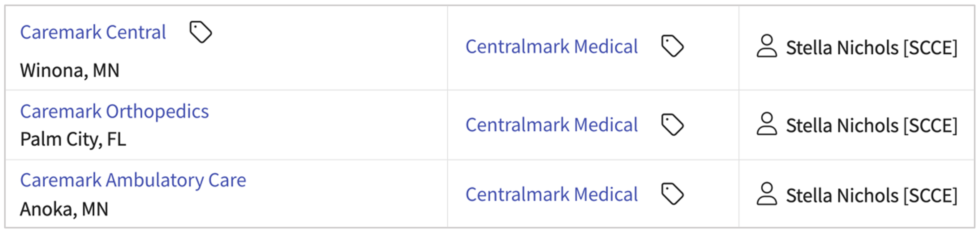This screenshot has height=233, width=980.
Task: Click the Anoka, MN location text
Action: click(64, 209)
